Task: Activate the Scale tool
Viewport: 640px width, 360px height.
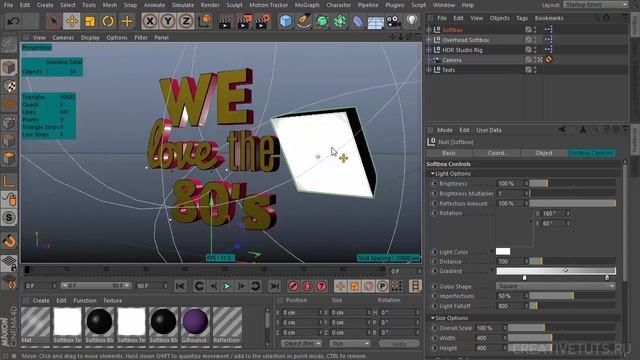Action: pos(90,21)
